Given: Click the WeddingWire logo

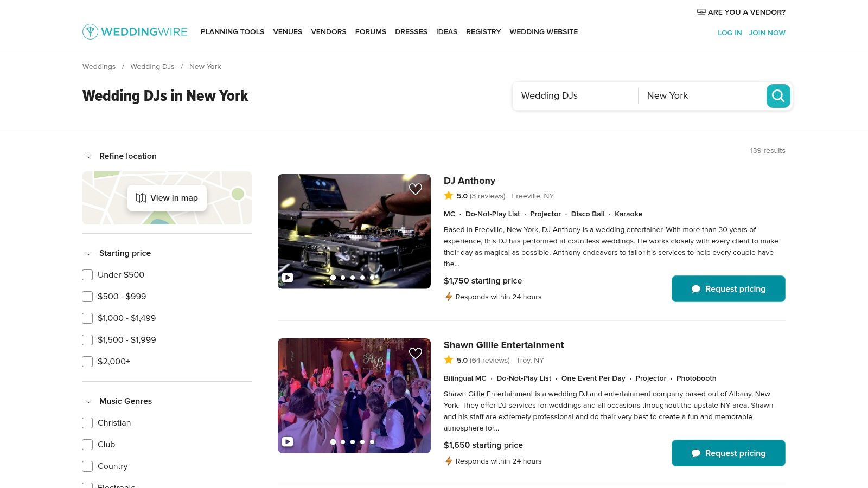Looking at the screenshot, I should pos(135,31).
